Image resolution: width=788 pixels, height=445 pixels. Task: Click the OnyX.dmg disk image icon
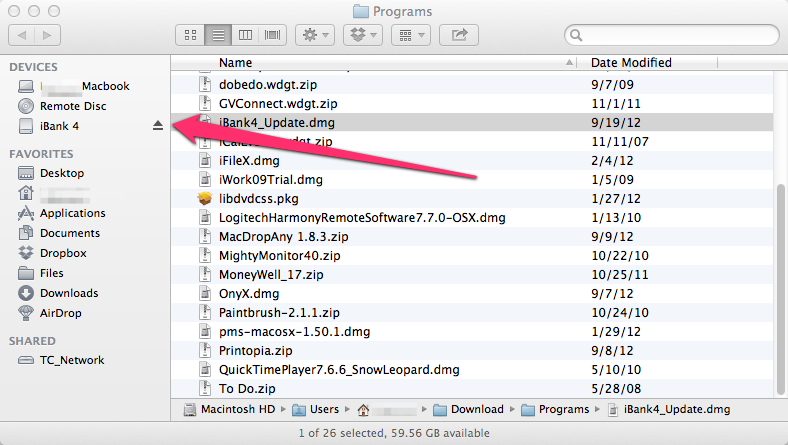(x=205, y=294)
